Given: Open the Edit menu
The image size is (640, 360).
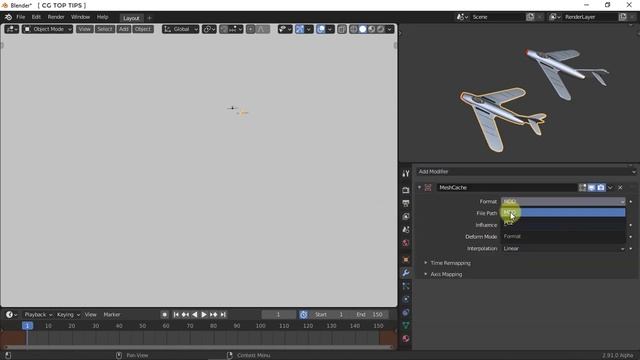Looking at the screenshot, I should click(x=36, y=17).
